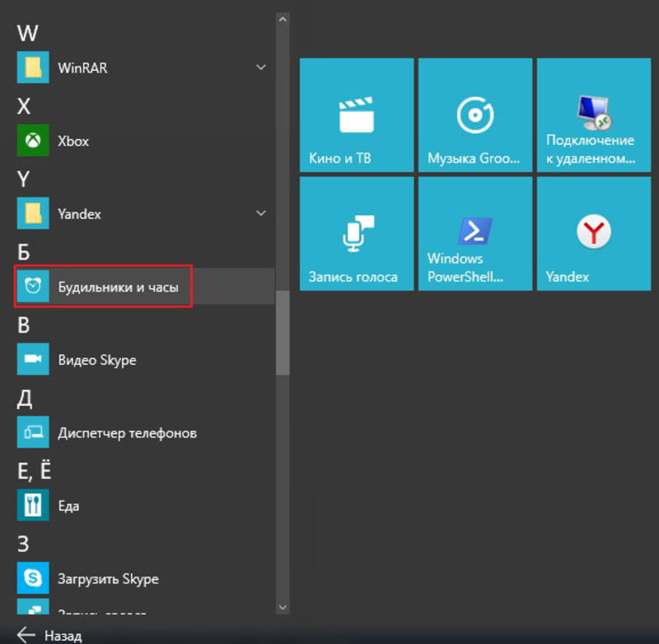The width and height of the screenshot is (659, 644).
Task: Open the WinRAR folder icon
Action: click(x=33, y=68)
